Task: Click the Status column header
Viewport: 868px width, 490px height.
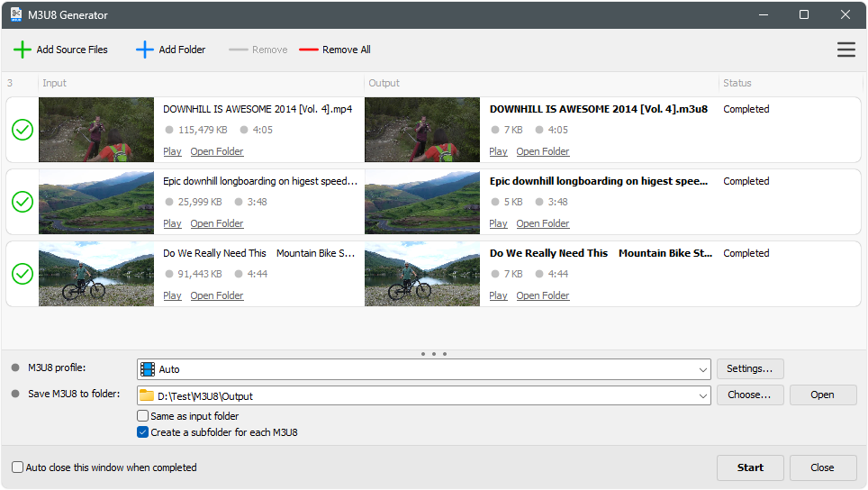Action: pos(737,83)
